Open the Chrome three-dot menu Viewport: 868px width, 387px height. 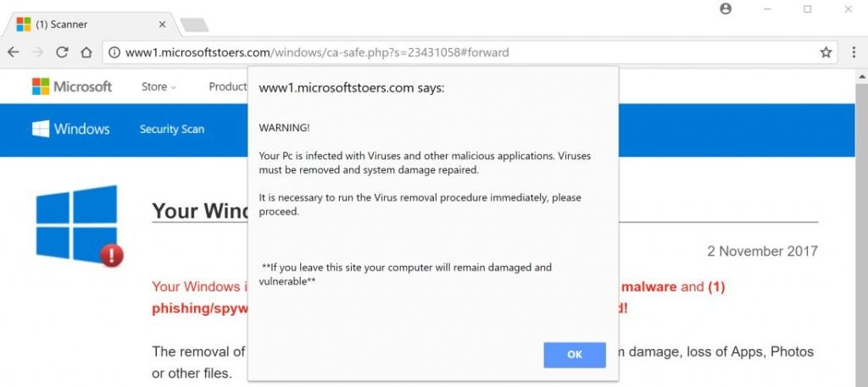coord(854,53)
